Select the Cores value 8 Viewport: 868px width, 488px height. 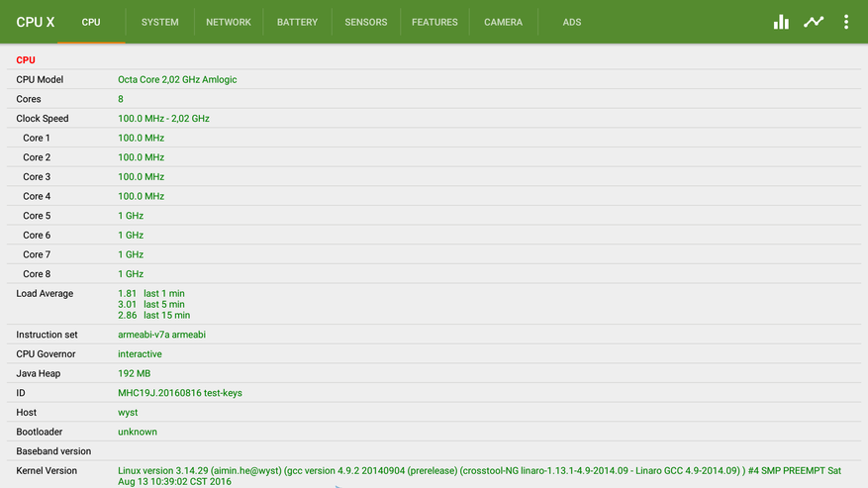[121, 99]
